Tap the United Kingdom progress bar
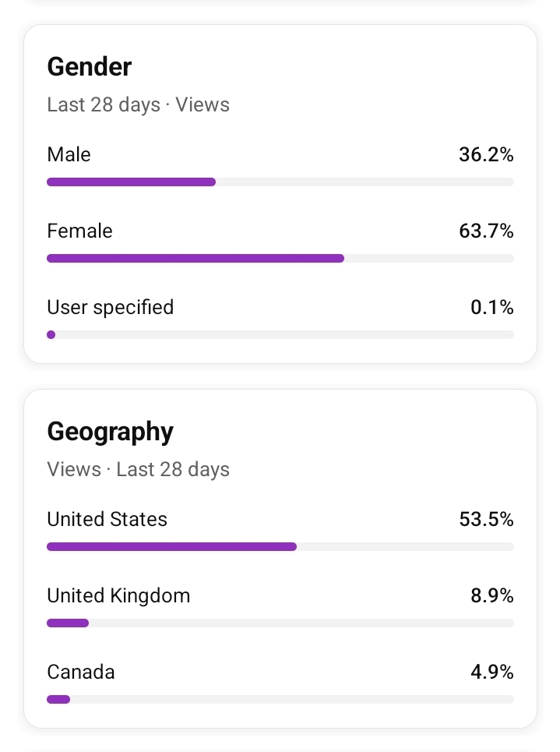This screenshot has height=752, width=560. [x=280, y=623]
